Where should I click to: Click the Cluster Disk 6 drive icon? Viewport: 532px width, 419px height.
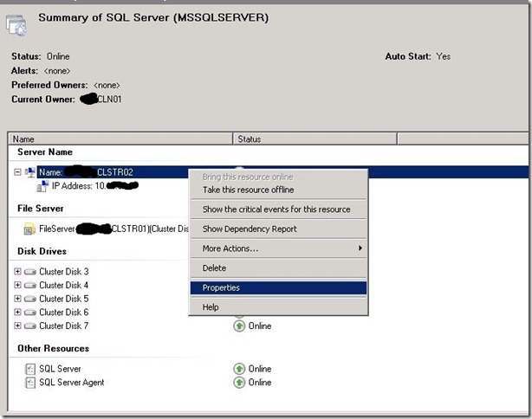click(30, 313)
